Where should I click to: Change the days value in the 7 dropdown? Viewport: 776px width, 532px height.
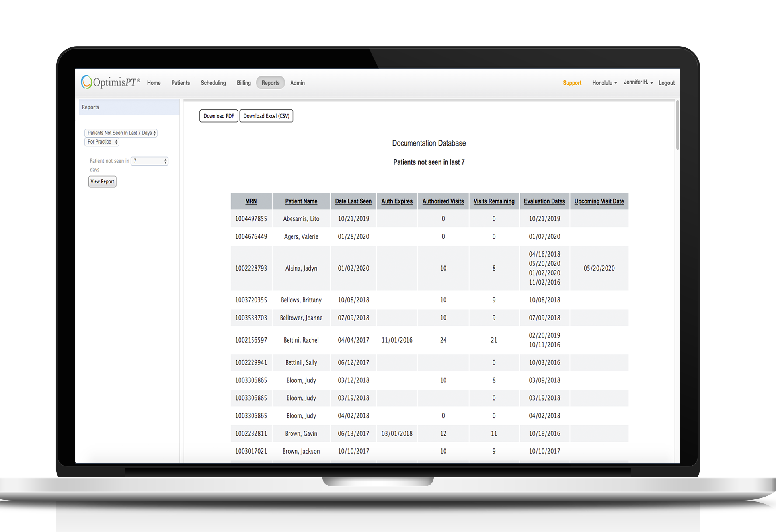coord(150,161)
